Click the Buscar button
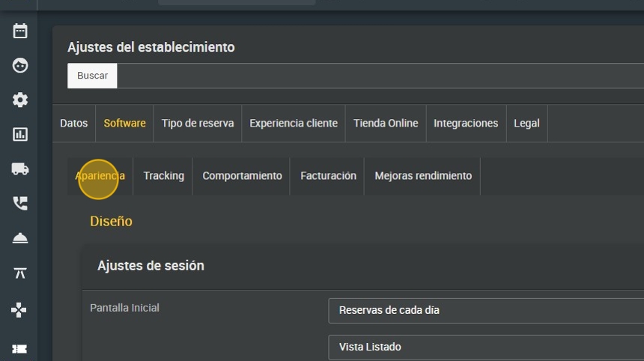This screenshot has width=644, height=361. pyautogui.click(x=92, y=76)
